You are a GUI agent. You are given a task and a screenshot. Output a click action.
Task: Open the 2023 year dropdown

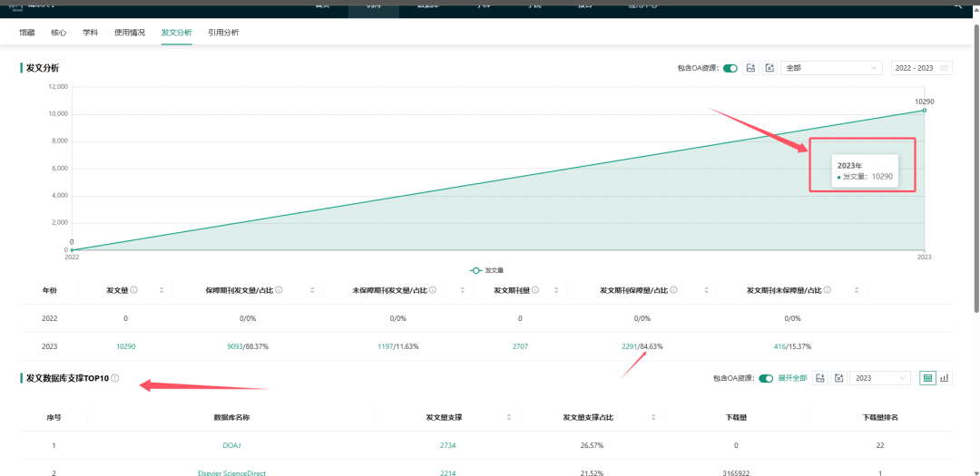pos(878,378)
